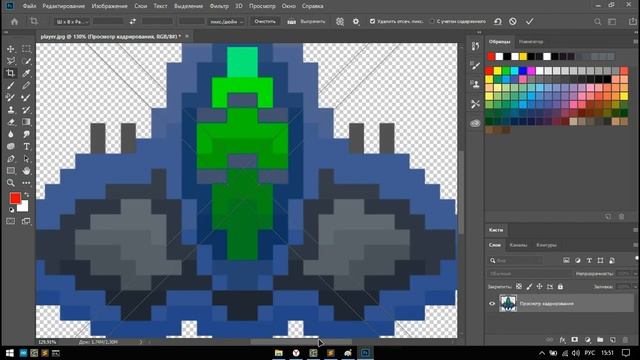Open Layers panel menu
This screenshot has height=360, width=640.
(636, 245)
